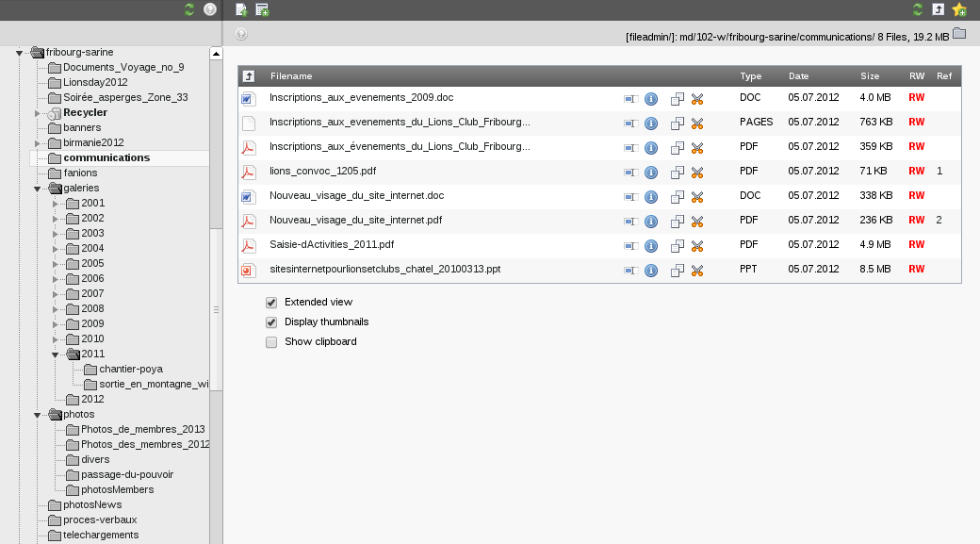Copy Nouveau_visage_du_site_internet.doc with copy icon
The height and width of the screenshot is (544, 980).
[677, 197]
